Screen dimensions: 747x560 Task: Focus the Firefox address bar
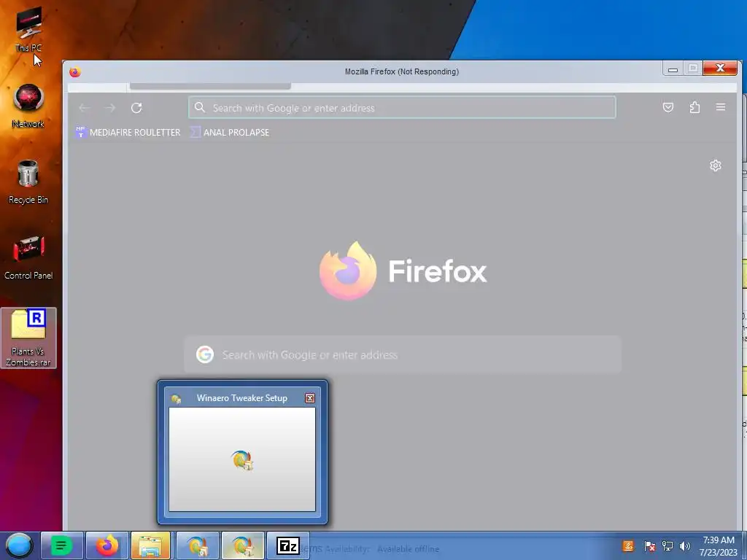(402, 108)
